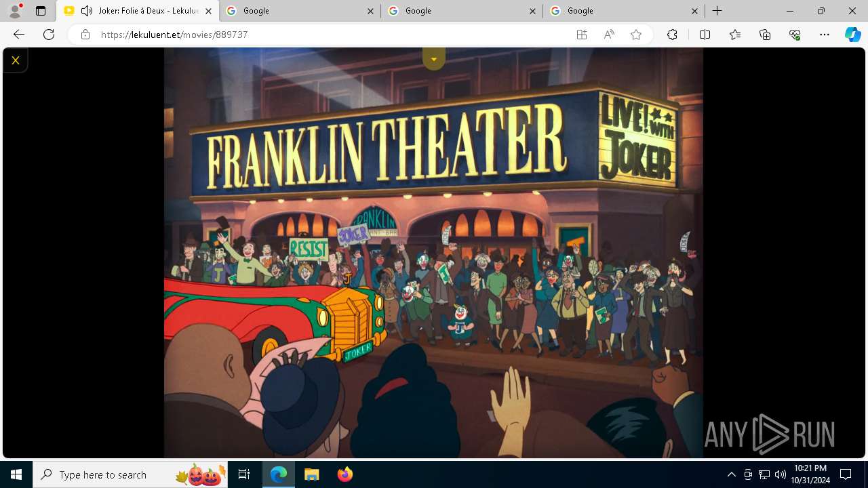Click the Franklin Theater video frame
Image resolution: width=868 pixels, height=488 pixels.
(x=433, y=253)
